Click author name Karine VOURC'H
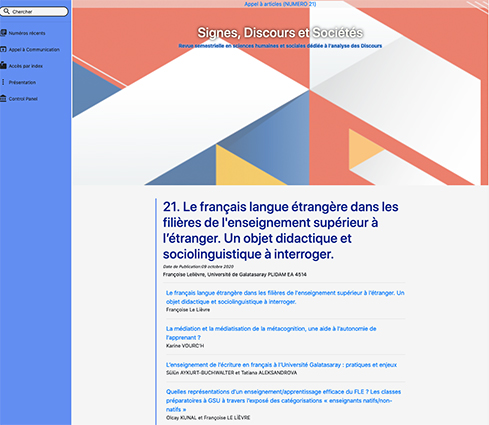This screenshot has width=489, height=425. (185, 346)
